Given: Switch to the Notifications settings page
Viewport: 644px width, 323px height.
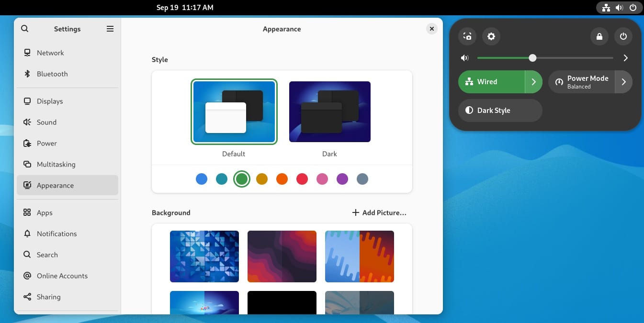Looking at the screenshot, I should pyautogui.click(x=57, y=234).
